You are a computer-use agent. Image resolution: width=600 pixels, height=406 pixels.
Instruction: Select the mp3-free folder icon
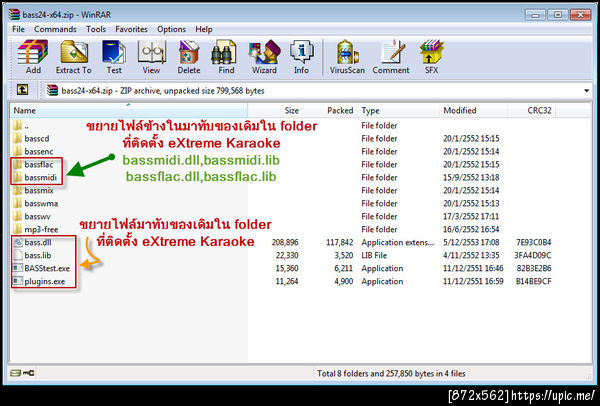(17, 229)
